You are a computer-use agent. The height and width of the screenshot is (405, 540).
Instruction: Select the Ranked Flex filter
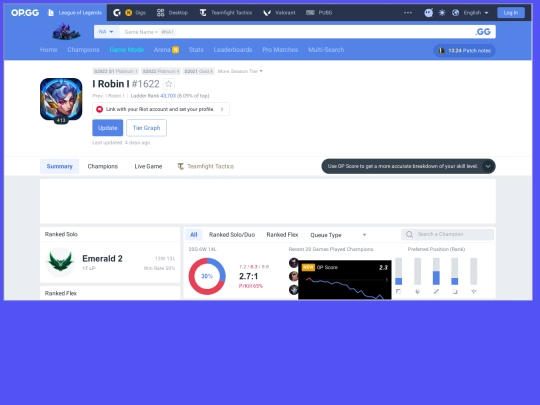tap(282, 235)
